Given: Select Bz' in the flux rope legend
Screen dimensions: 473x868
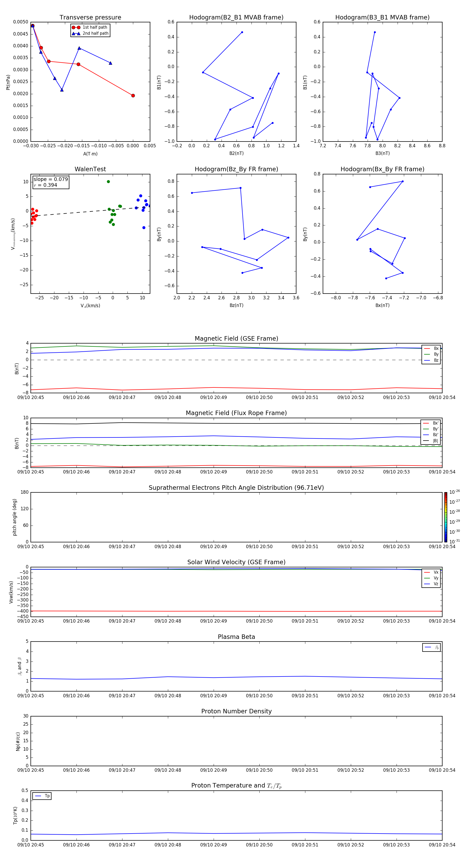Looking at the screenshot, I should coord(431,435).
